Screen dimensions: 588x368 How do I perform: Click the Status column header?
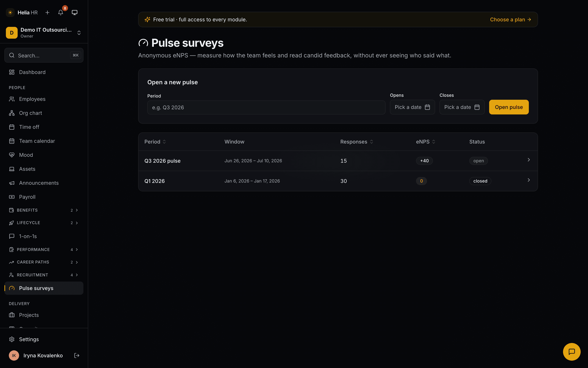pyautogui.click(x=477, y=142)
